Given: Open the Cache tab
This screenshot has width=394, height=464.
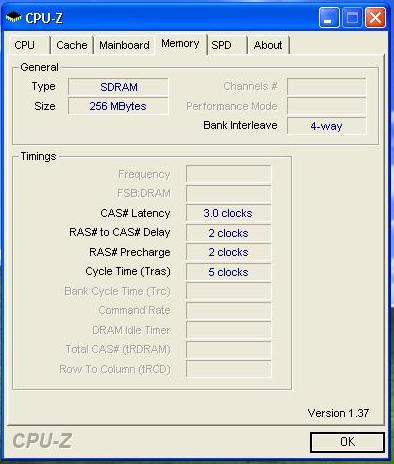Looking at the screenshot, I should (x=72, y=45).
